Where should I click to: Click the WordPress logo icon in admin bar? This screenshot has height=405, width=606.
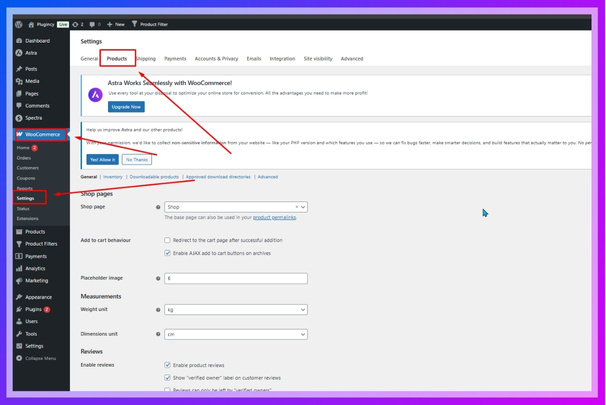click(x=19, y=24)
